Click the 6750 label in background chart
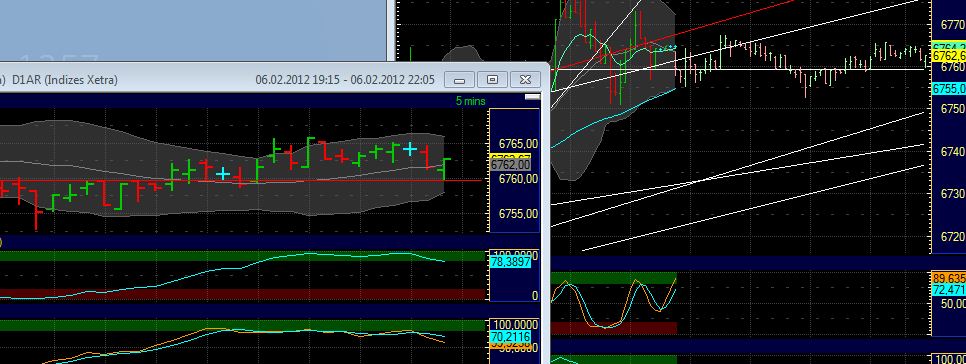966x364 pixels. click(x=953, y=108)
